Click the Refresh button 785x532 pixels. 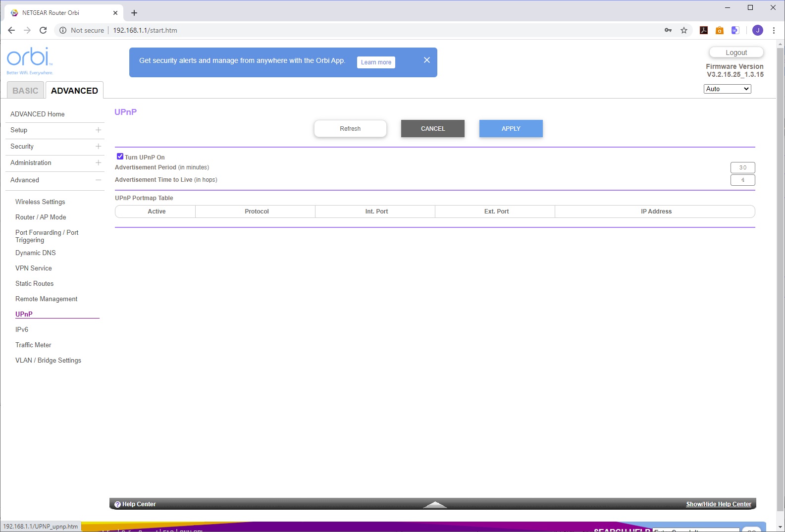click(350, 129)
